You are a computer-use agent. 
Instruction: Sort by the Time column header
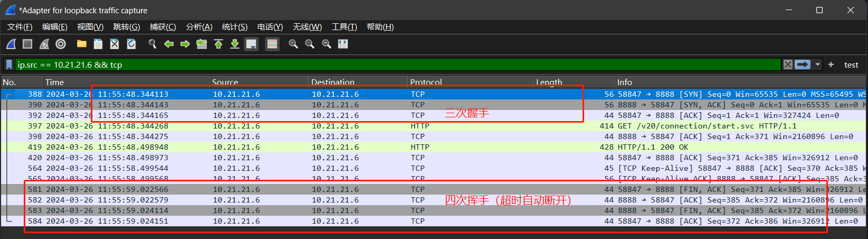126,82
